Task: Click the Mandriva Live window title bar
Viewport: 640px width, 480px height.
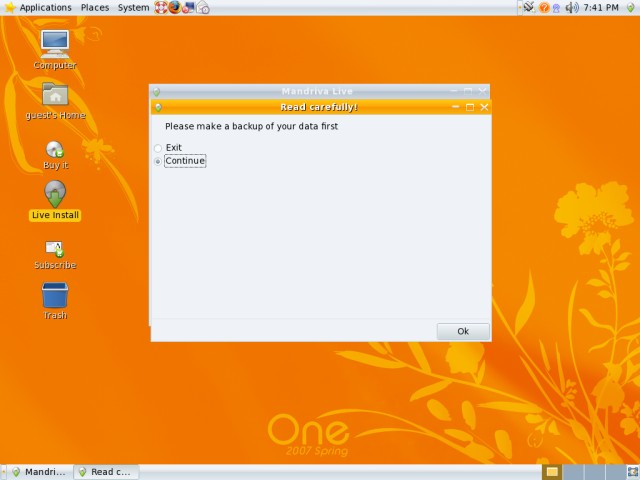Action: pos(317,91)
